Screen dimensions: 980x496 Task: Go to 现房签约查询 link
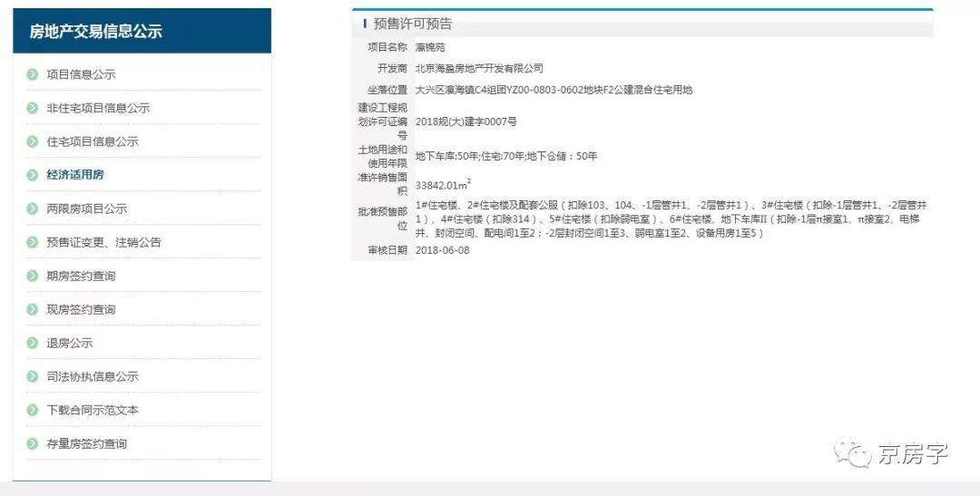click(x=82, y=309)
